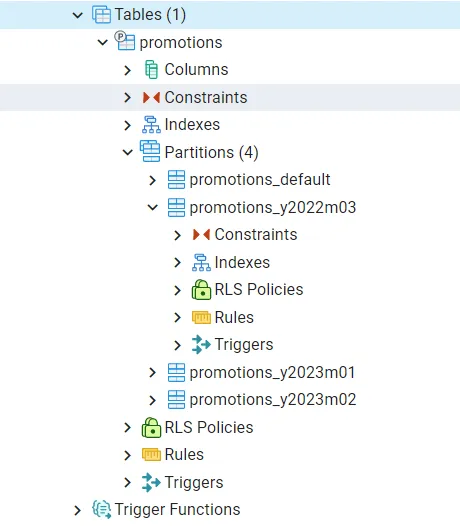Select the highlighted Constraints item under promotions
Viewport: 460px width, 526px height.
pos(206,97)
